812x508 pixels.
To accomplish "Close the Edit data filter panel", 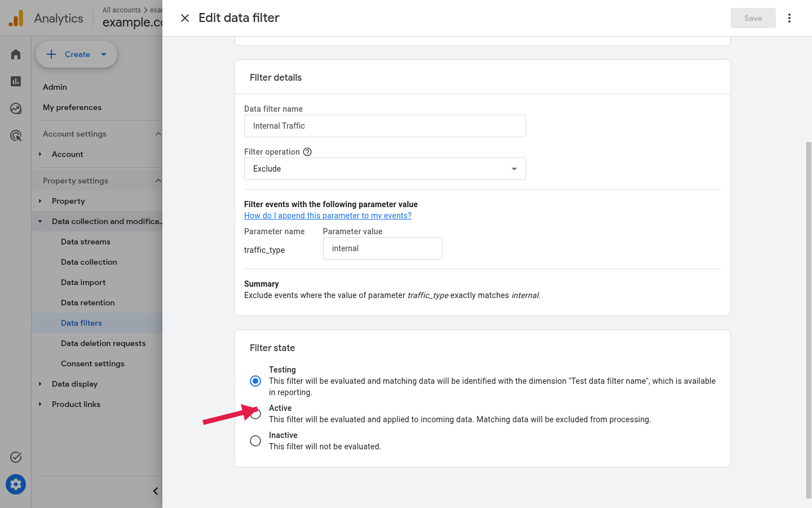I will tap(185, 18).
